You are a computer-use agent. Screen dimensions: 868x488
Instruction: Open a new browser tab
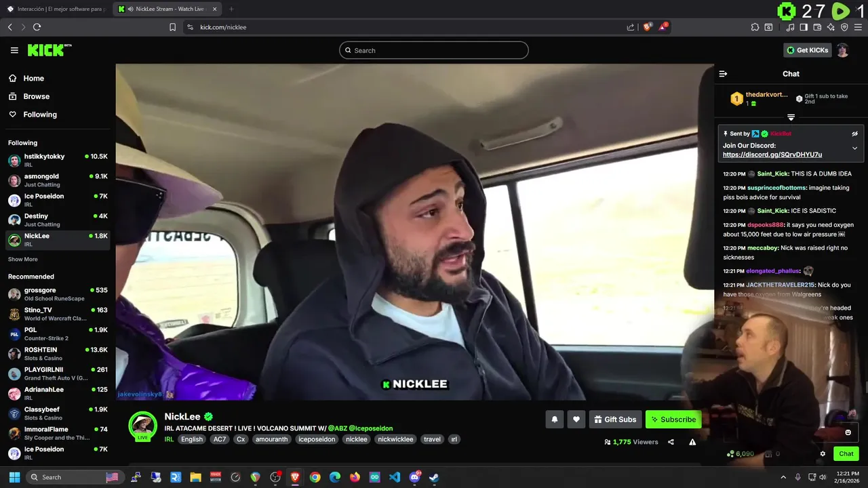(x=231, y=9)
